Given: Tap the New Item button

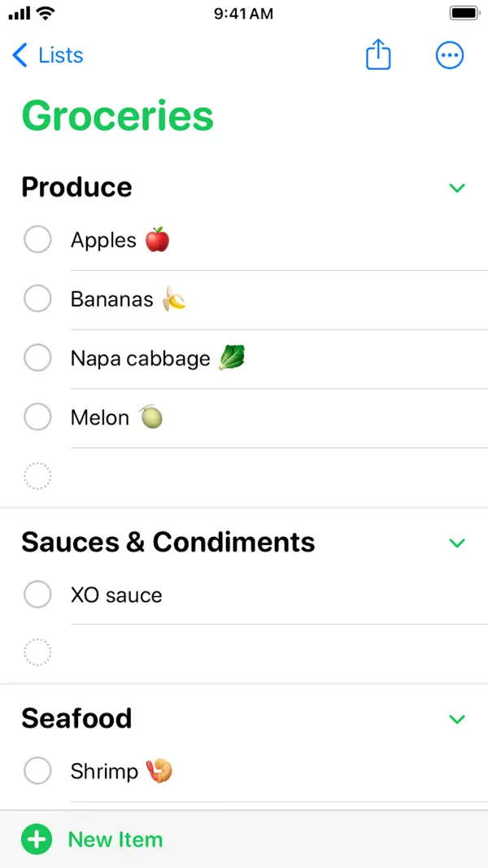Looking at the screenshot, I should [x=115, y=839].
